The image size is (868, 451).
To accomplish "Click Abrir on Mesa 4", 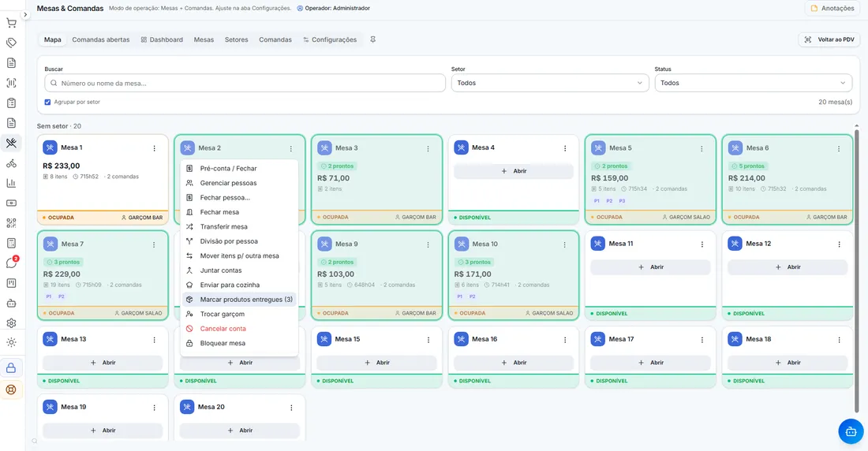I will point(514,172).
